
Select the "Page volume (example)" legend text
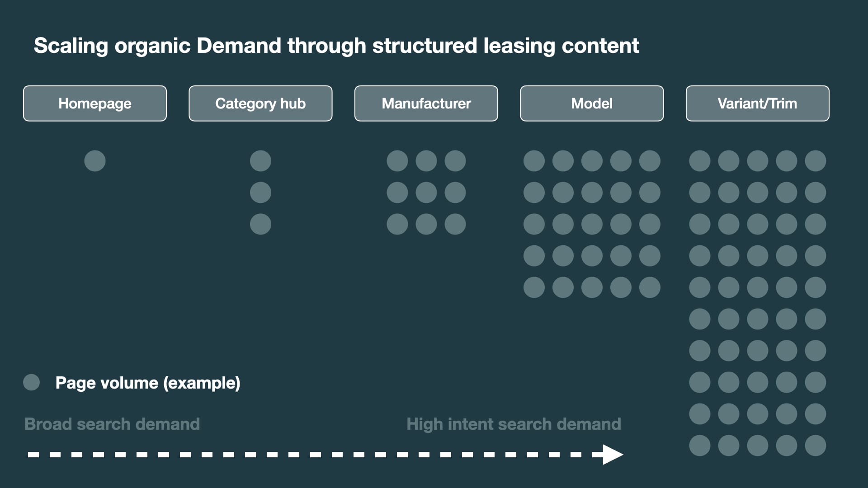point(148,383)
